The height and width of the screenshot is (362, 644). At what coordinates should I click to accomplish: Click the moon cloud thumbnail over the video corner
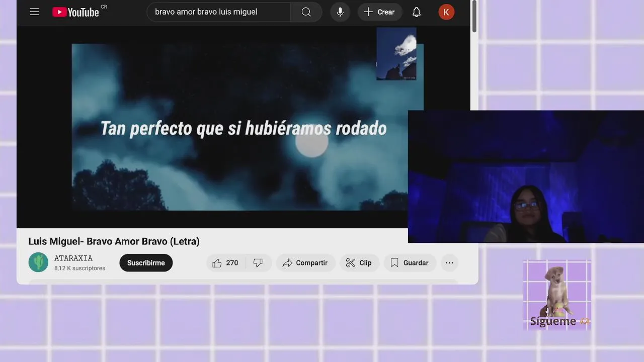396,54
